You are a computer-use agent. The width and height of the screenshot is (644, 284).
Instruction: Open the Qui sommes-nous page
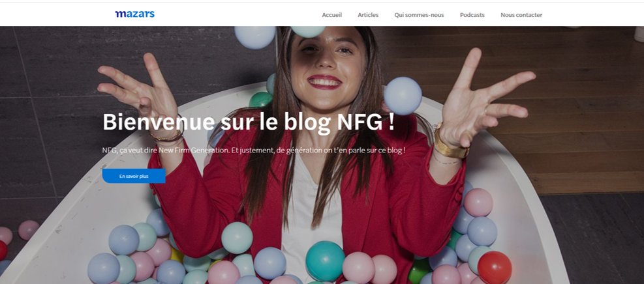419,15
